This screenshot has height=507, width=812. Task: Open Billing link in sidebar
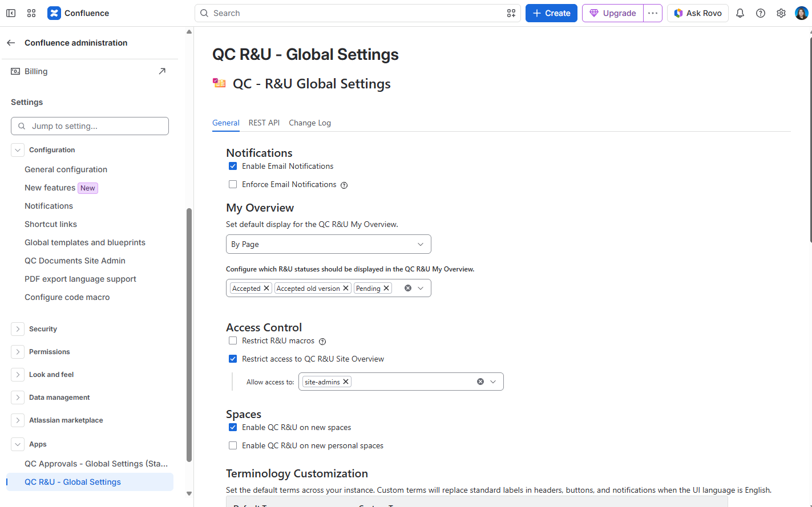coord(36,71)
